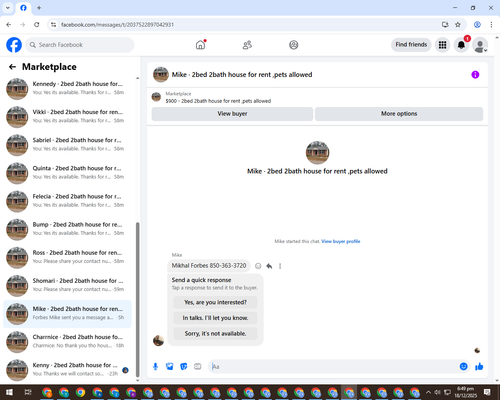Open the Facebook logo home link

[x=14, y=45]
